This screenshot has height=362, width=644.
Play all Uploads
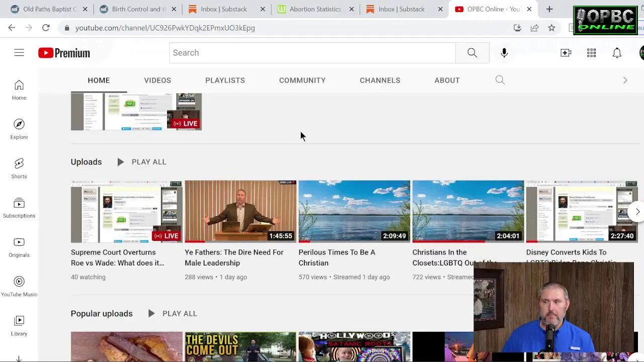point(141,162)
